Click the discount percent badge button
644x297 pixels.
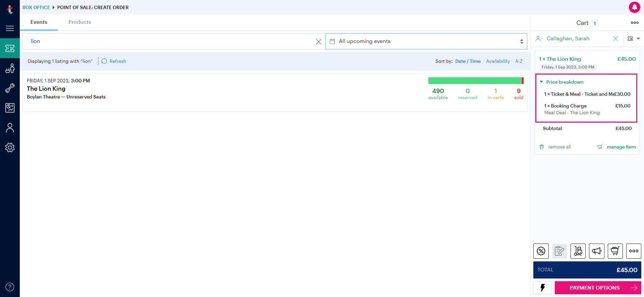(x=541, y=251)
